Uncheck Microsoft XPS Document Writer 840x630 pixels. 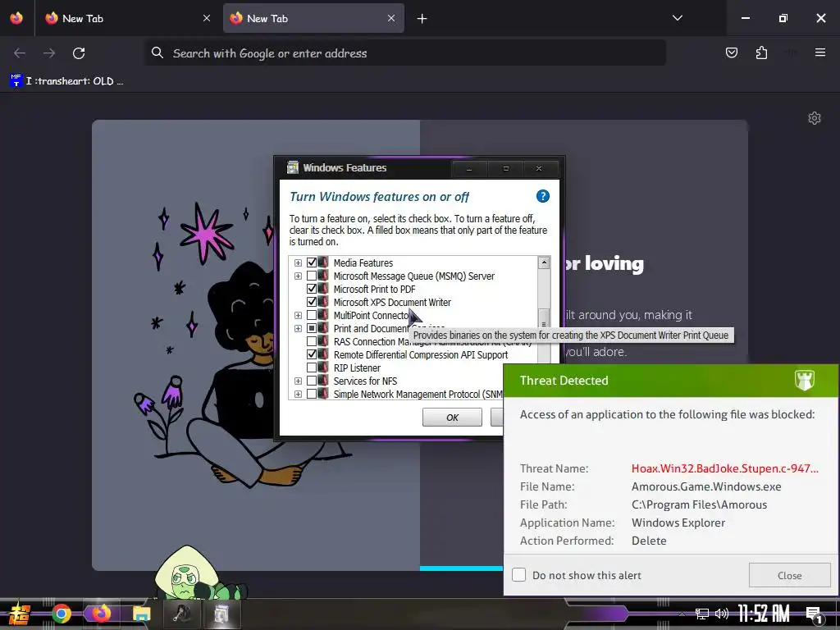pyautogui.click(x=312, y=302)
